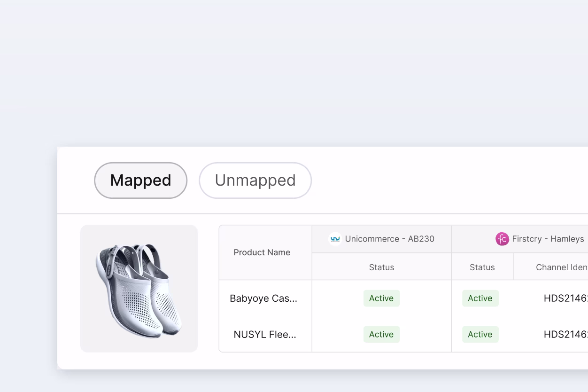The width and height of the screenshot is (588, 392).
Task: Click the Product Name column header
Action: (x=262, y=252)
